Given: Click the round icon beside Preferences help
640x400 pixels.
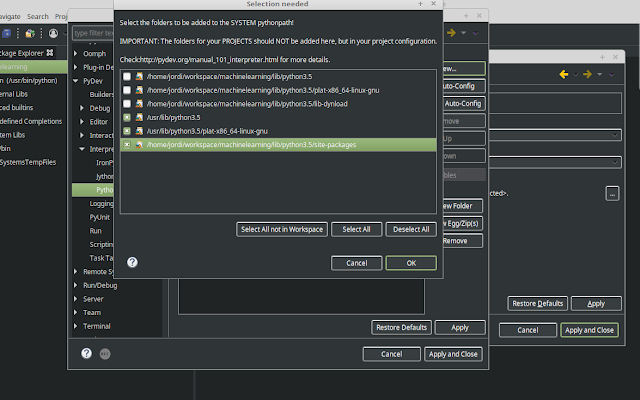Looking at the screenshot, I should tap(105, 353).
